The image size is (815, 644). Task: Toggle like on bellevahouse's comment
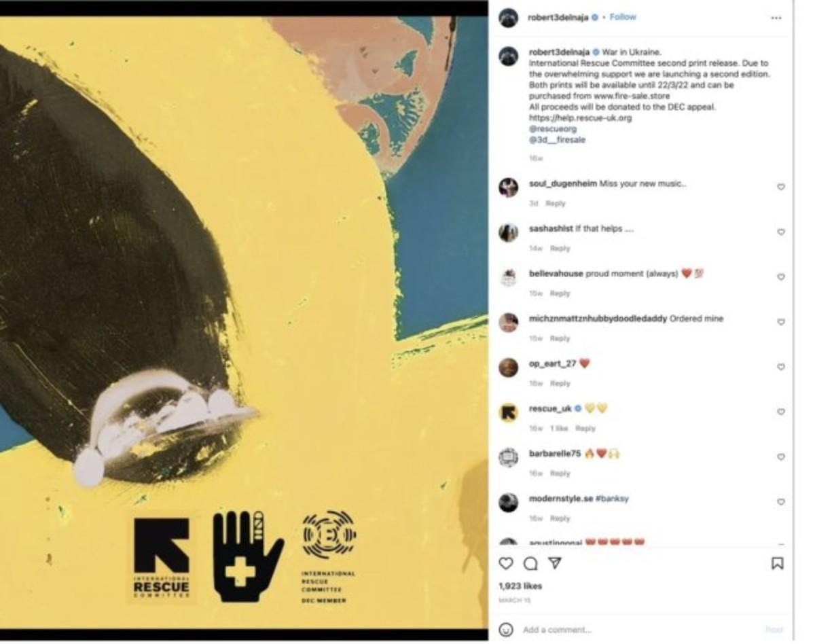(x=781, y=276)
